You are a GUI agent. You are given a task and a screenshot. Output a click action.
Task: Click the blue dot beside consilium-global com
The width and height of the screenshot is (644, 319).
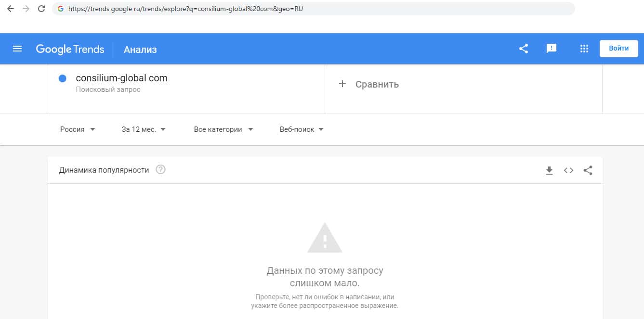click(x=62, y=78)
